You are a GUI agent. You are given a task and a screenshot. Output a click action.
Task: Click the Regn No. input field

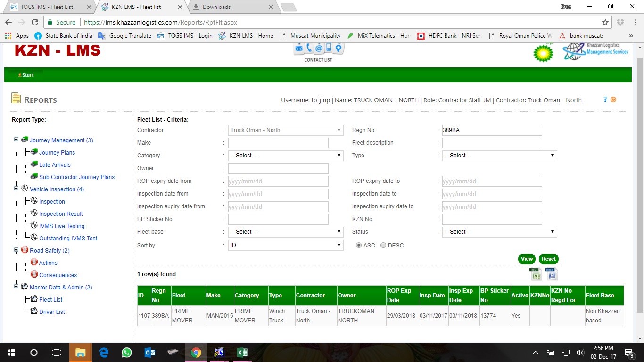tap(492, 130)
